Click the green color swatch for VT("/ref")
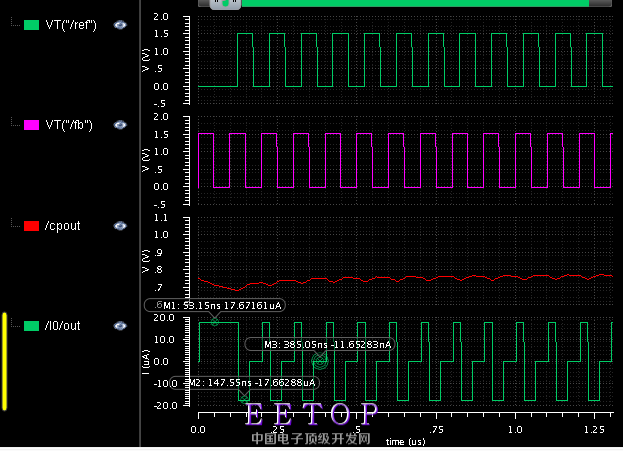Screen dimensions: 623x451 click(31, 25)
